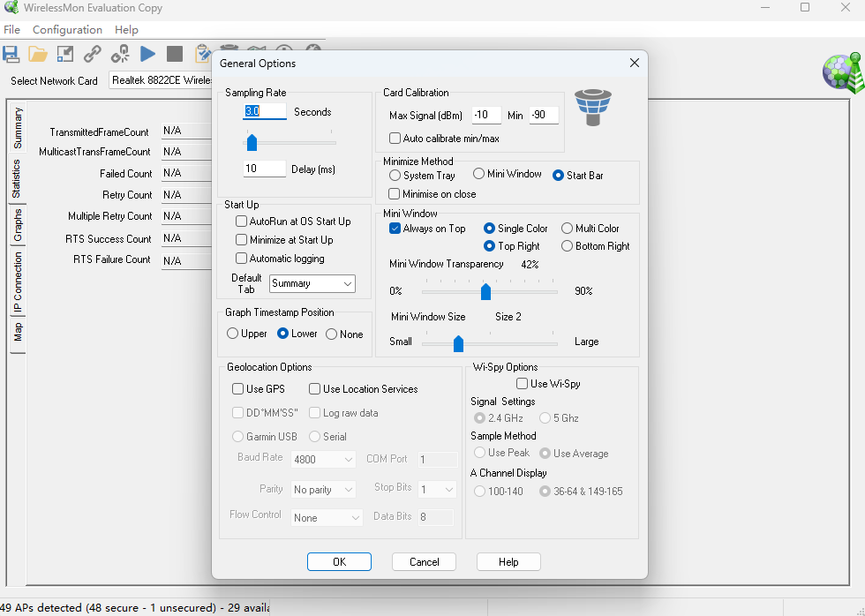This screenshot has height=616, width=865.
Task: Click the Sampling Rate slider handle
Action: tap(252, 142)
